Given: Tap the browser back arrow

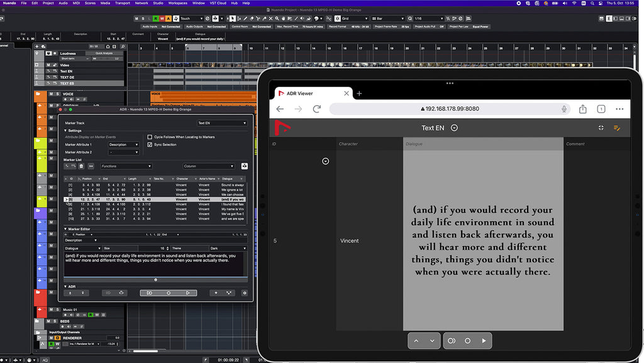Looking at the screenshot, I should pos(280,109).
